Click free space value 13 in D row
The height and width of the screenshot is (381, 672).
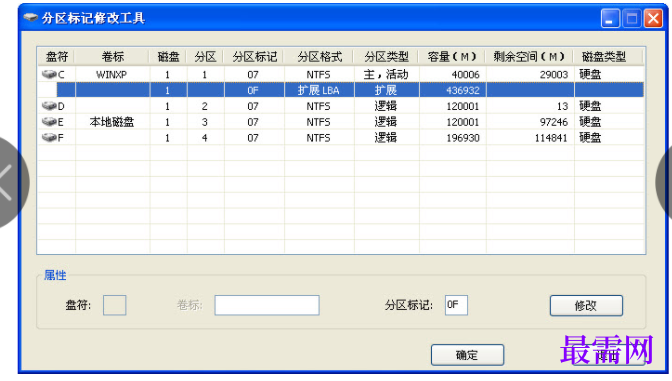pos(562,106)
